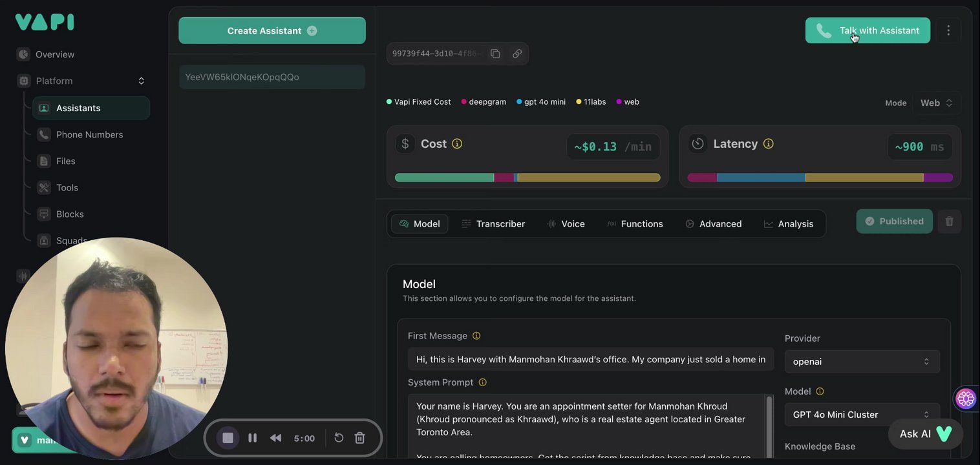Click the ~900 ms latency value
The width and height of the screenshot is (980, 465).
point(919,147)
